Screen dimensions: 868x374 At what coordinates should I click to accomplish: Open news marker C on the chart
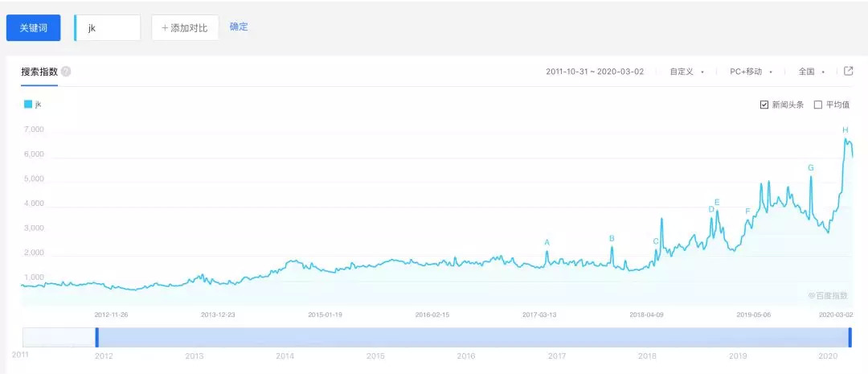tap(656, 241)
